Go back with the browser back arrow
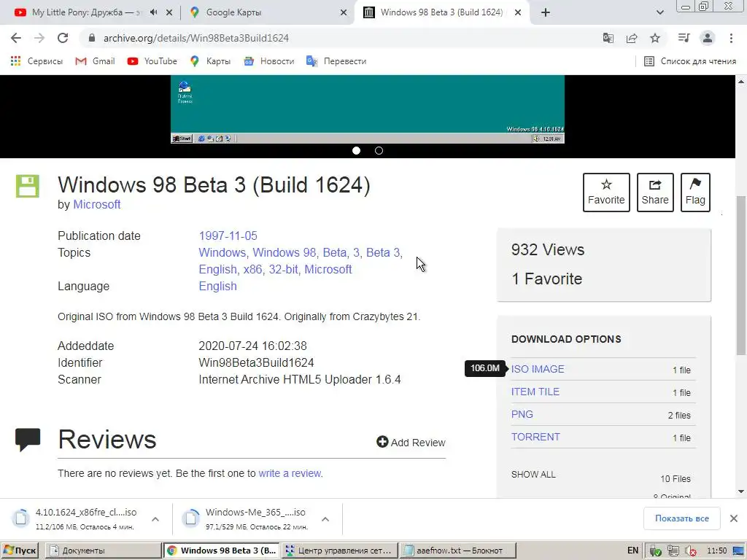Viewport: 747px width, 560px height. point(16,38)
